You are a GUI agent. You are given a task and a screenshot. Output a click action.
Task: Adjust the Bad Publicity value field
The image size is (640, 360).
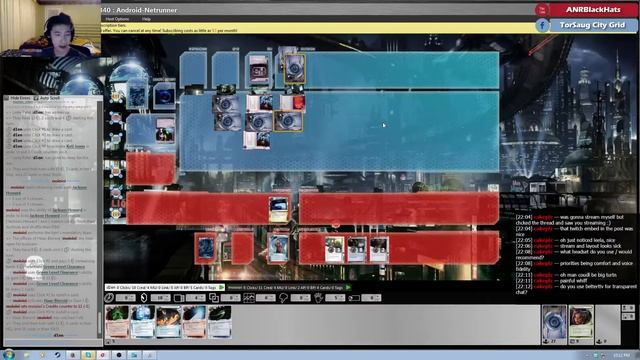coord(301,298)
